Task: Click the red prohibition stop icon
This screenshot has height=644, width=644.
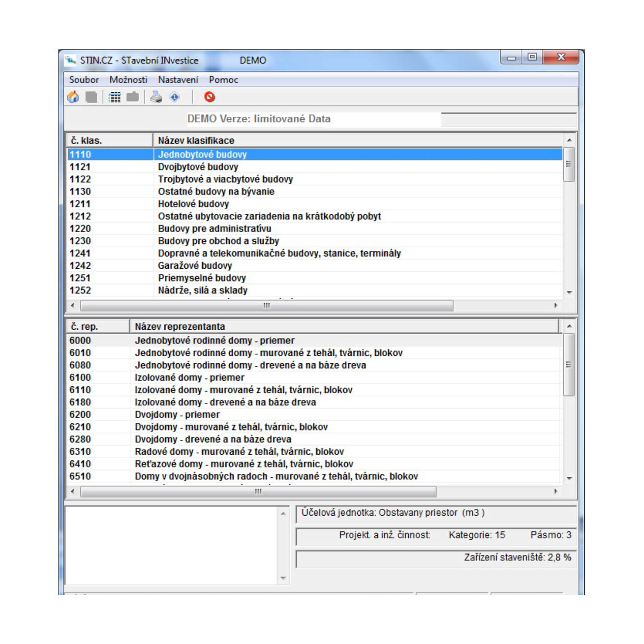Action: pos(210,97)
